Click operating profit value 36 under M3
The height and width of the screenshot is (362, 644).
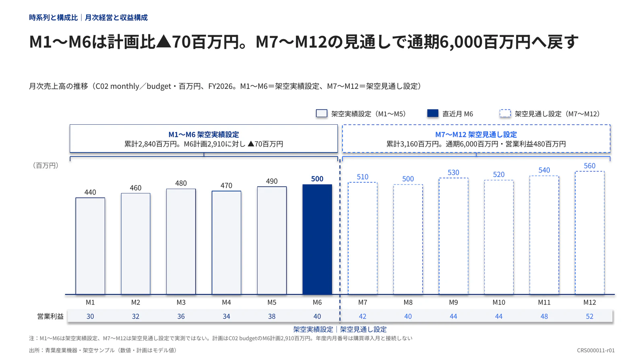coord(181,316)
